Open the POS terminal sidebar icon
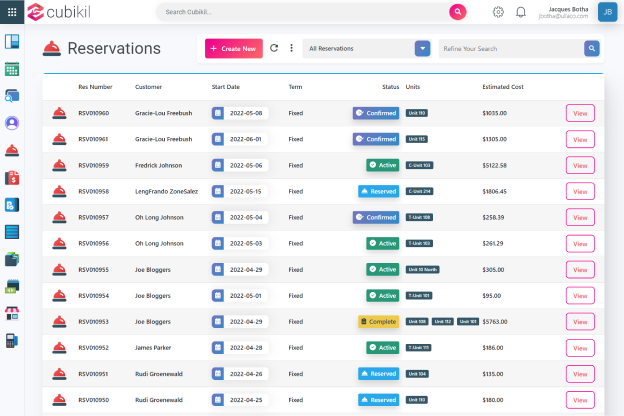Image resolution: width=624 pixels, height=416 pixels. pos(12,341)
